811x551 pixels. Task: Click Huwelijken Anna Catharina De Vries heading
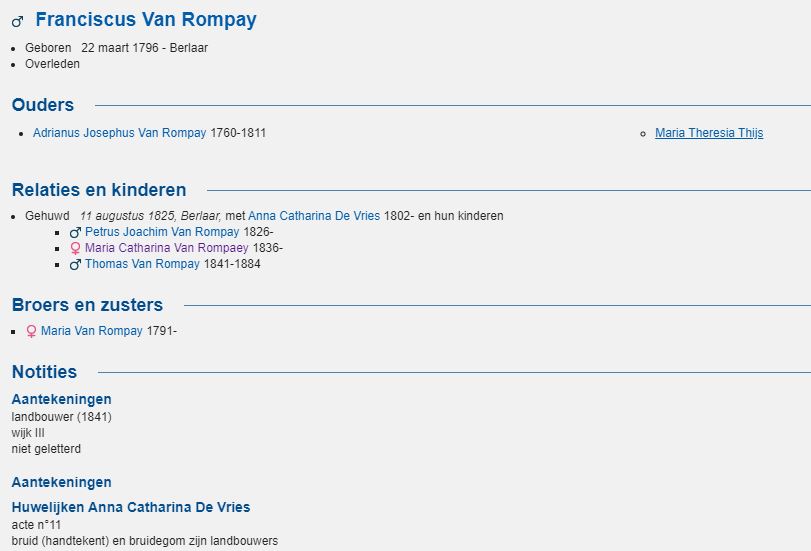[131, 507]
